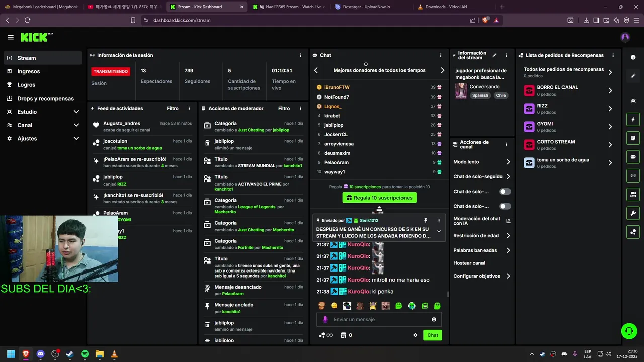644x362 pixels.
Task: Toggle the lightning bolt widget in the right sidebar
Action: 633,120
